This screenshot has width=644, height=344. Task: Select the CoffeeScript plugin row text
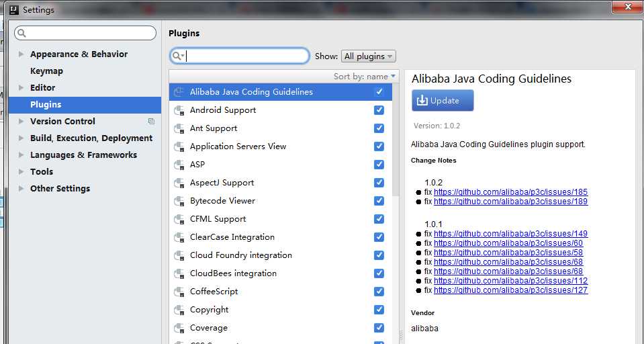pyautogui.click(x=214, y=292)
